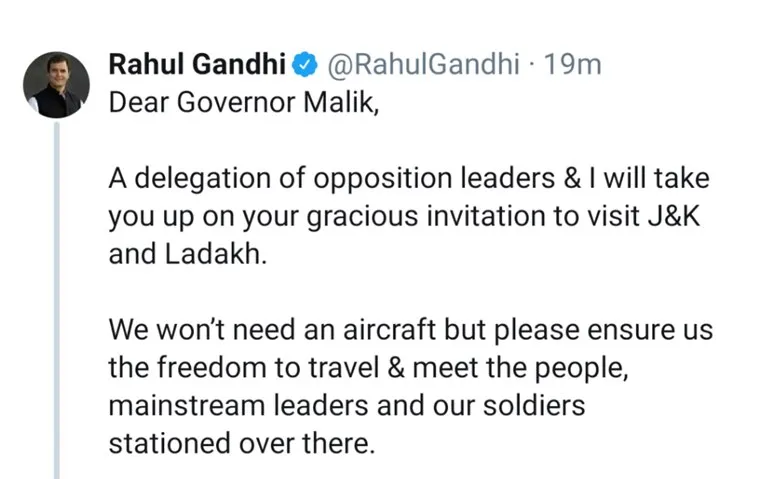Open the @RahulGandhi handle
Screen dimensions: 759x479
pos(423,64)
